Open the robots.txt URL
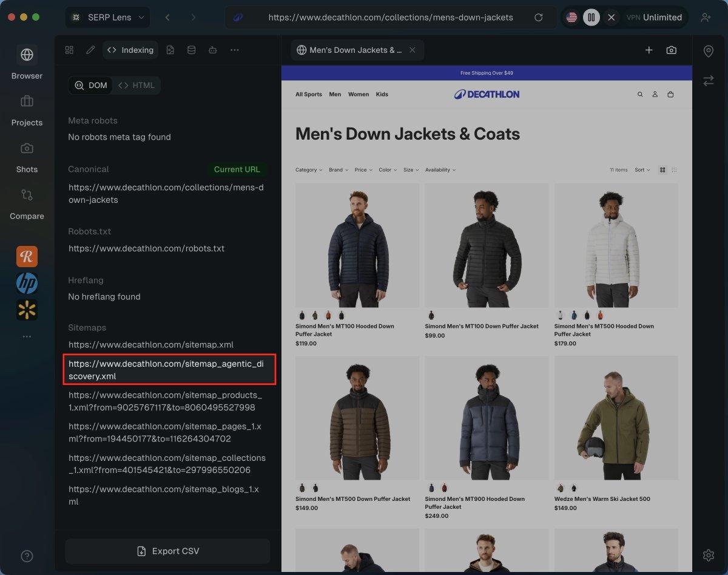 [x=147, y=248]
